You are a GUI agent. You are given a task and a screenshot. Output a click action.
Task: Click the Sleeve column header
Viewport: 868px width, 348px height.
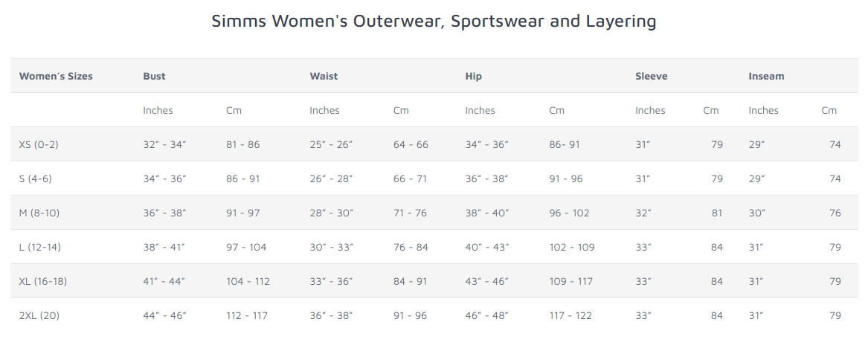651,77
